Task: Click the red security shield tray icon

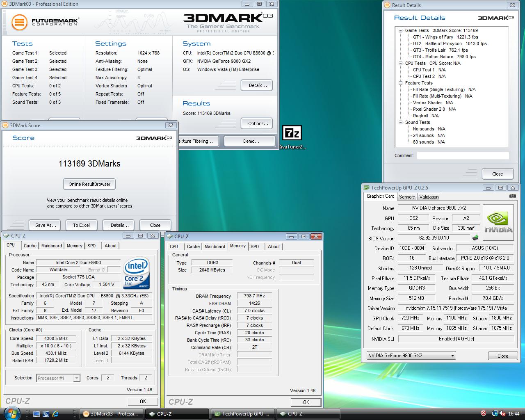Action: pos(484,413)
